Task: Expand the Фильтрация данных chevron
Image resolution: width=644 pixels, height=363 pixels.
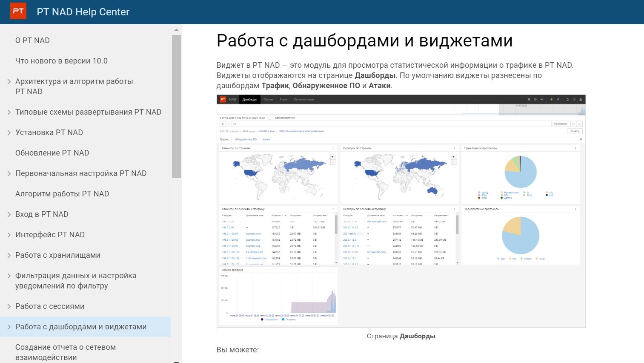Action: (9, 276)
